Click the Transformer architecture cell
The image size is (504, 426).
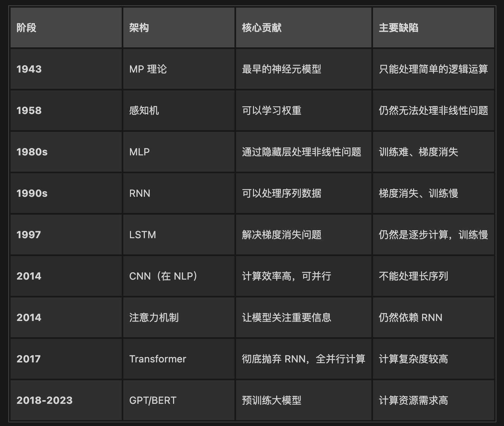[x=158, y=359]
